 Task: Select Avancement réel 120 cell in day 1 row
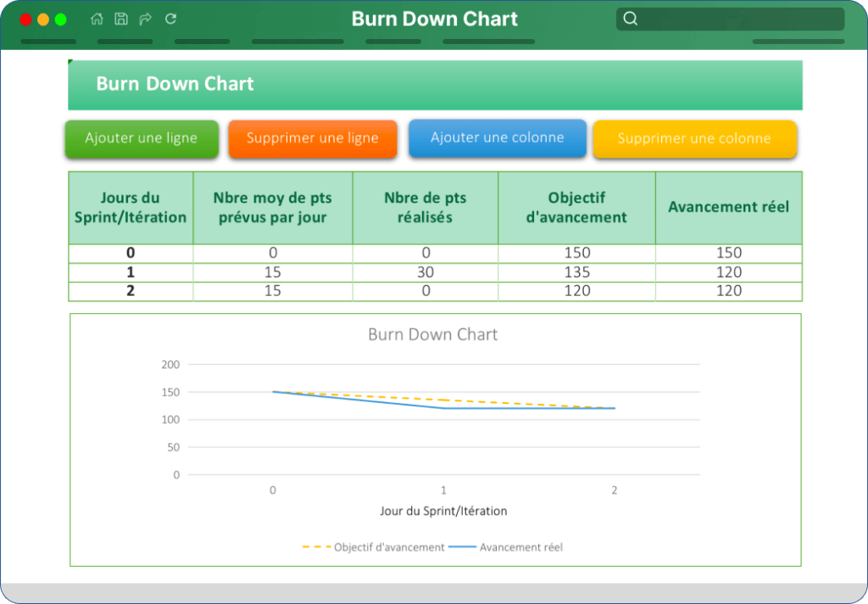(x=728, y=272)
